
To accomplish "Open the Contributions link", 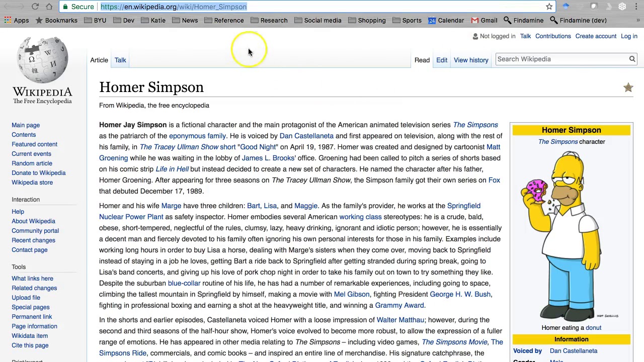I will pos(553,36).
